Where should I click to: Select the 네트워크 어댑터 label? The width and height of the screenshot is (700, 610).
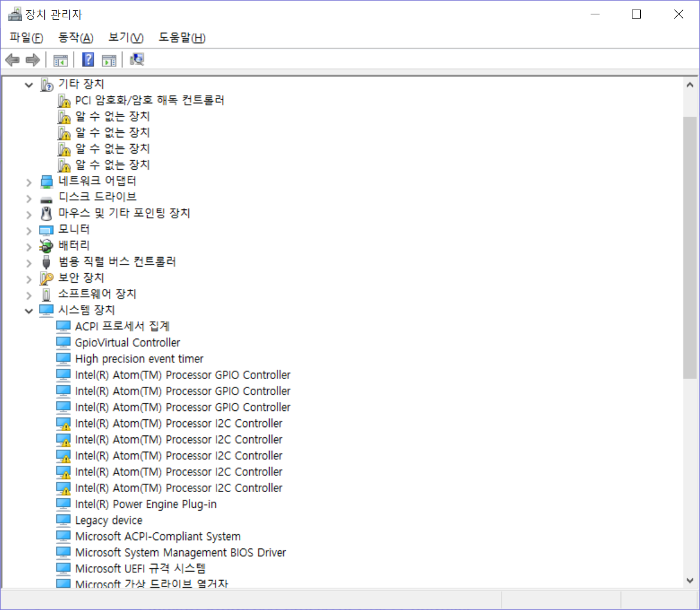[97, 181]
